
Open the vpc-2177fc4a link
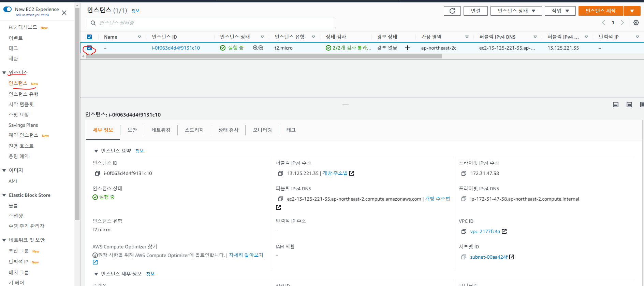[x=485, y=231]
